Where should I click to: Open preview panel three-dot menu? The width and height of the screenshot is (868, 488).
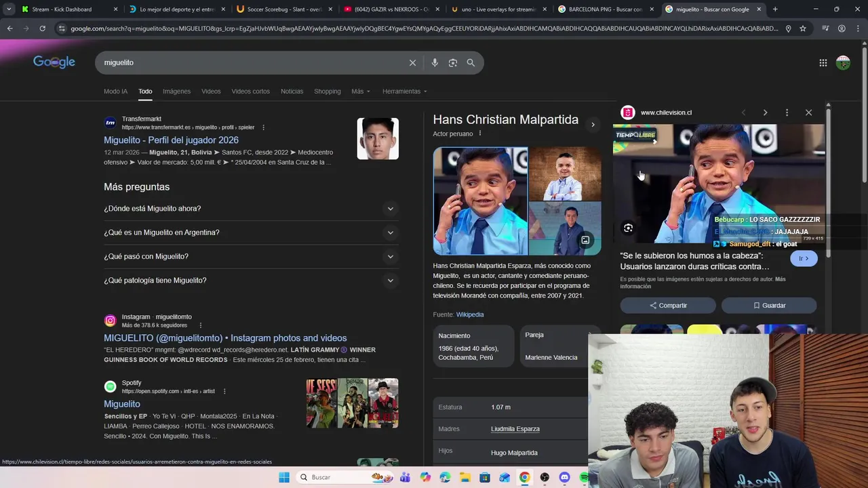787,113
